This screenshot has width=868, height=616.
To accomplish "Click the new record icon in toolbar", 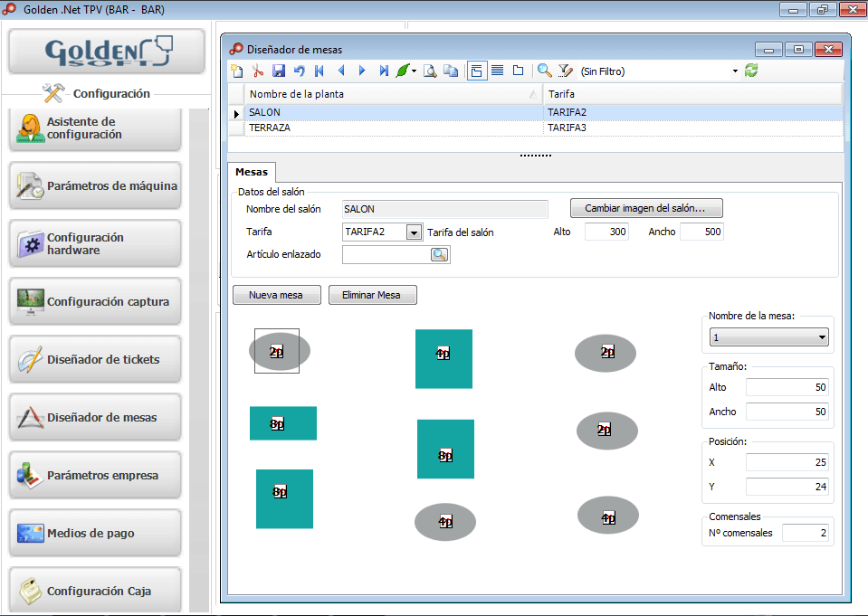I will coord(237,71).
